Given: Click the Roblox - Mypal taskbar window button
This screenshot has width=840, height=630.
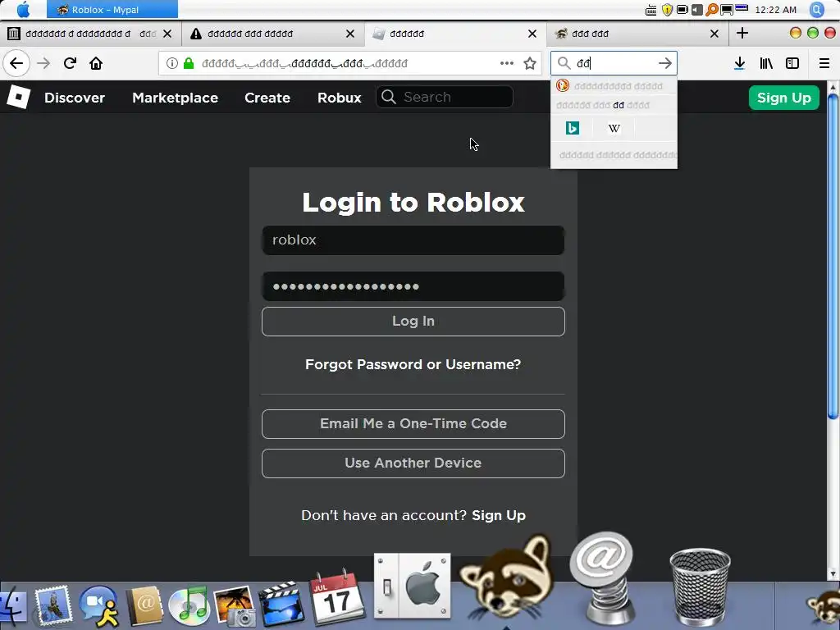Looking at the screenshot, I should [x=112, y=10].
